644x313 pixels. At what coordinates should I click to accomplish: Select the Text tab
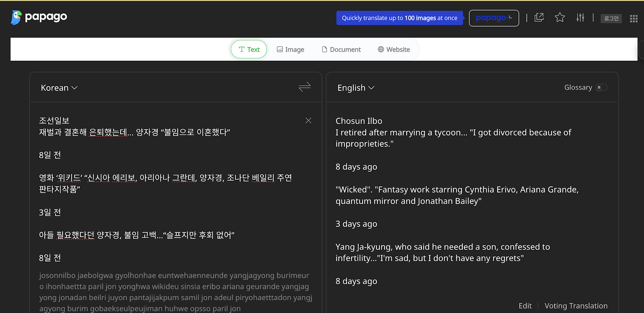point(249,49)
